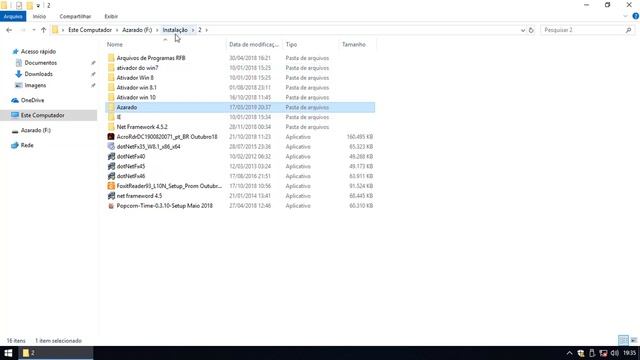The image size is (640, 360).
Task: Go back with the back arrow
Action: coord(9,30)
